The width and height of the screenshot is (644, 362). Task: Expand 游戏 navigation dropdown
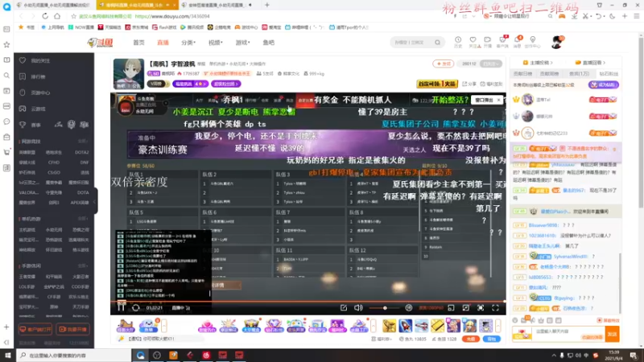[242, 43]
